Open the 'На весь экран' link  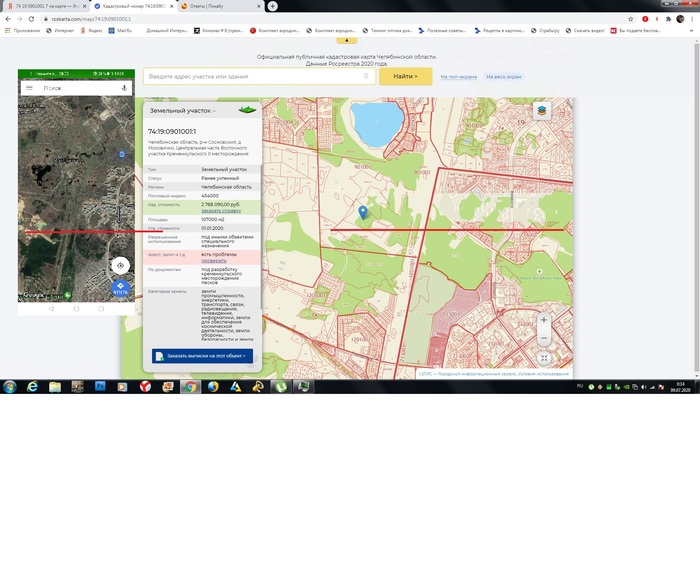pyautogui.click(x=503, y=76)
